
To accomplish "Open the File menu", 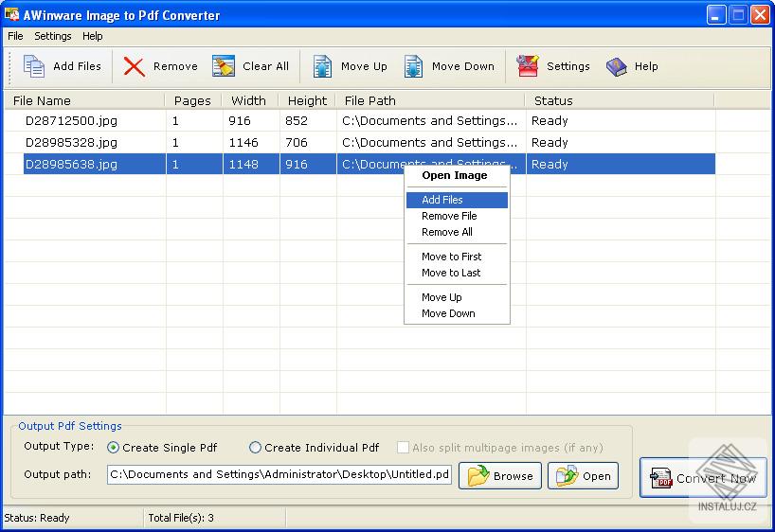I will (x=15, y=36).
